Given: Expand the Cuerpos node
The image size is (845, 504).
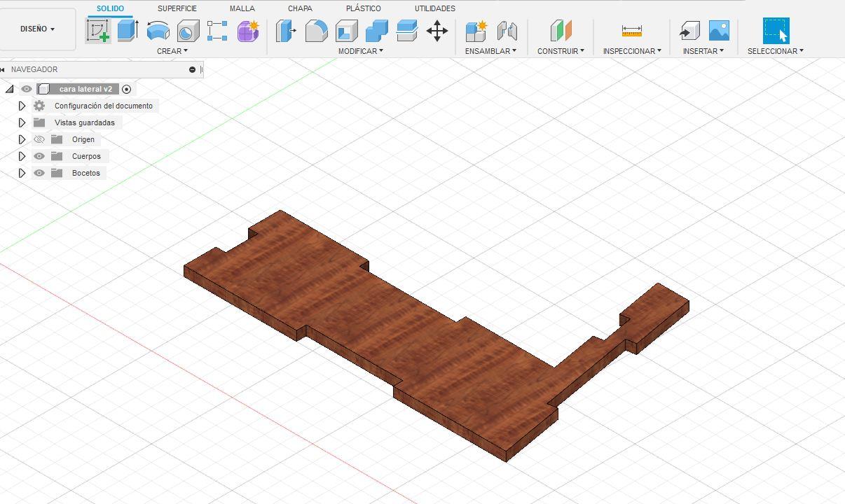Looking at the screenshot, I should click(x=22, y=156).
